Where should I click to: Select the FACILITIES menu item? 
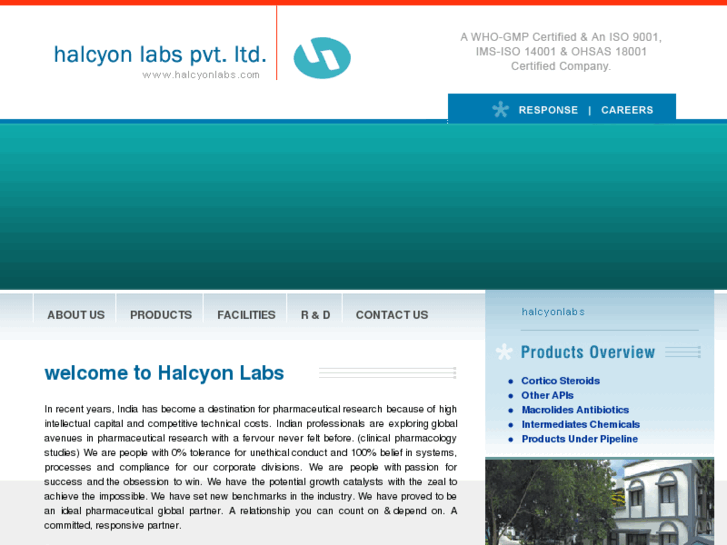pyautogui.click(x=246, y=315)
